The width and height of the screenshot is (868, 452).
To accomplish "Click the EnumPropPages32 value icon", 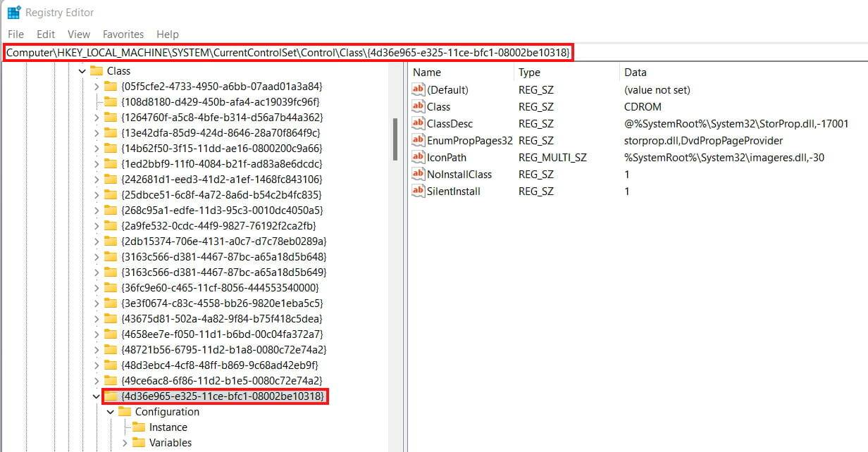I will coord(419,141).
